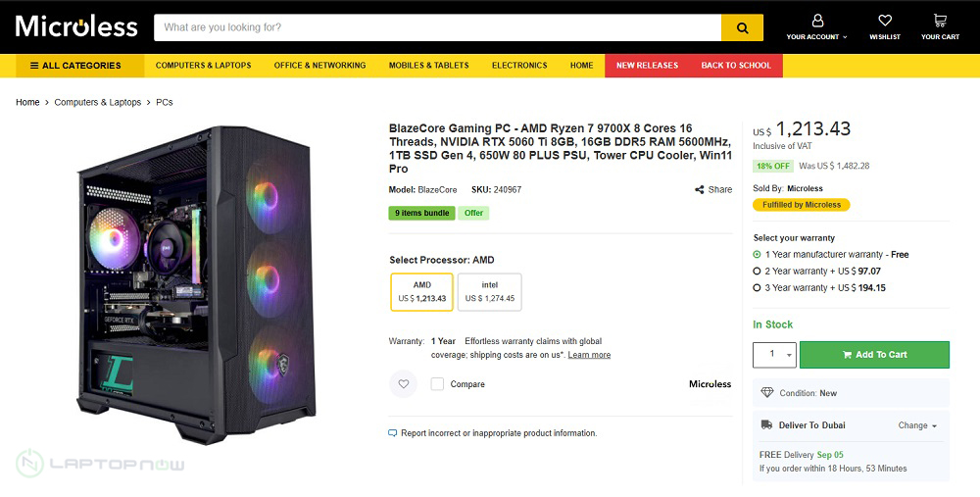This screenshot has height=497, width=980.
Task: Open Your Cart icon
Action: [x=940, y=21]
